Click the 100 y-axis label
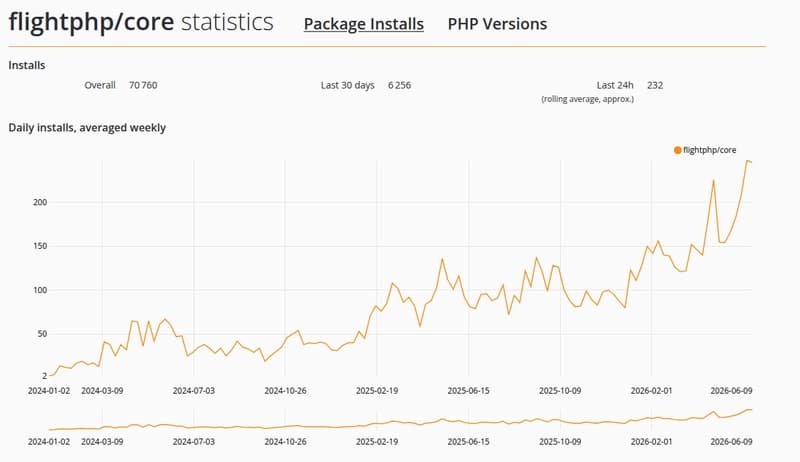 tap(40, 290)
